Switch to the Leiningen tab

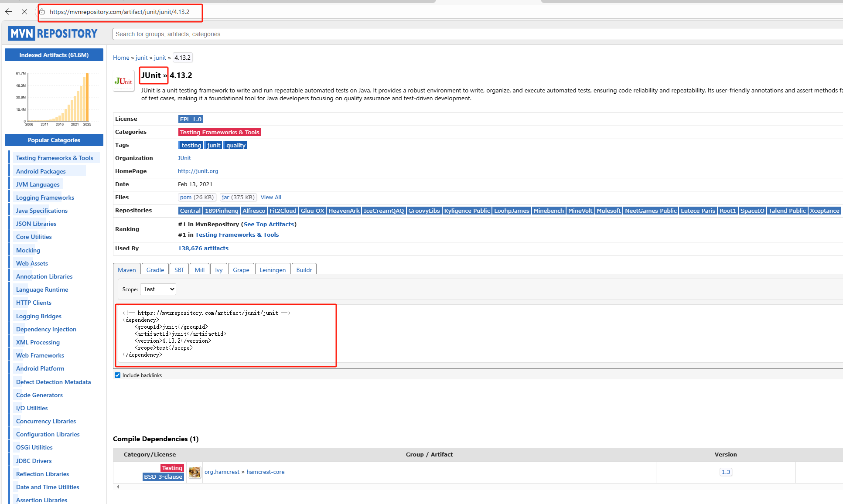click(x=273, y=270)
